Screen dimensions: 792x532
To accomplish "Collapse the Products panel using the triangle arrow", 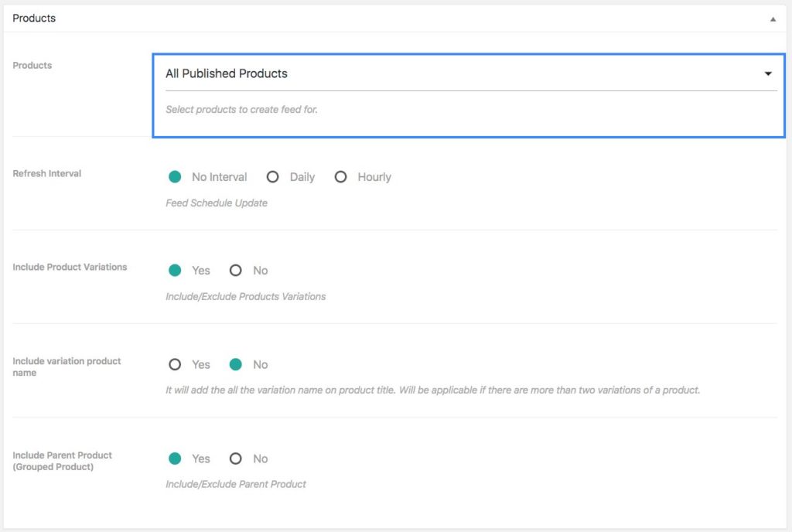I will pos(773,19).
